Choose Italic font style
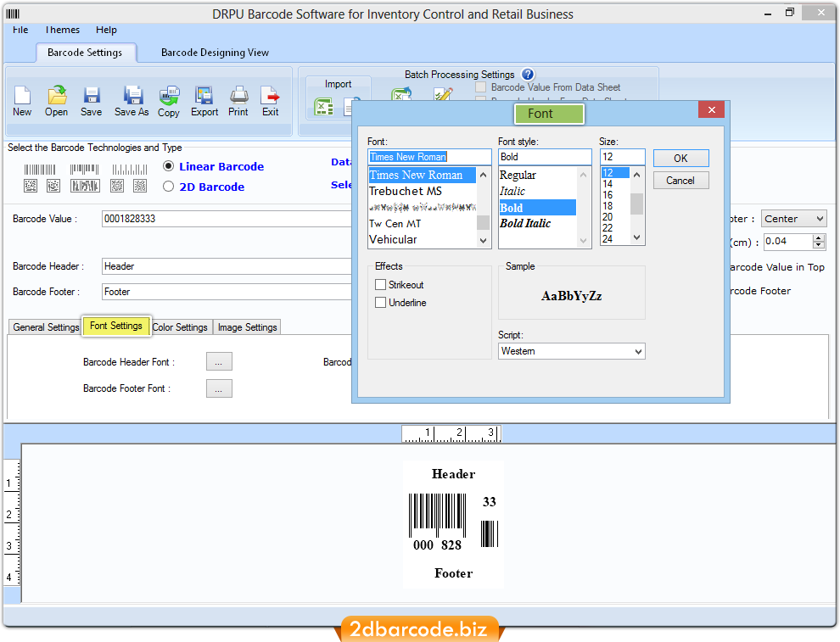 click(537, 191)
